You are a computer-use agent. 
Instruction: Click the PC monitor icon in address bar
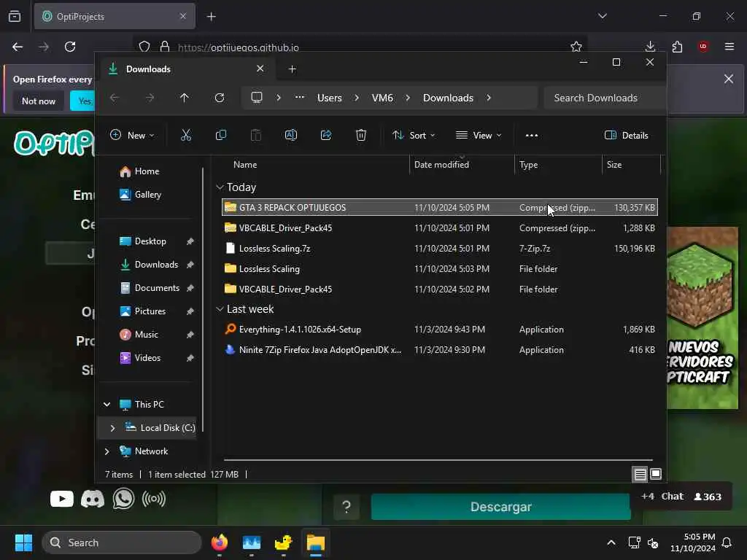(257, 98)
